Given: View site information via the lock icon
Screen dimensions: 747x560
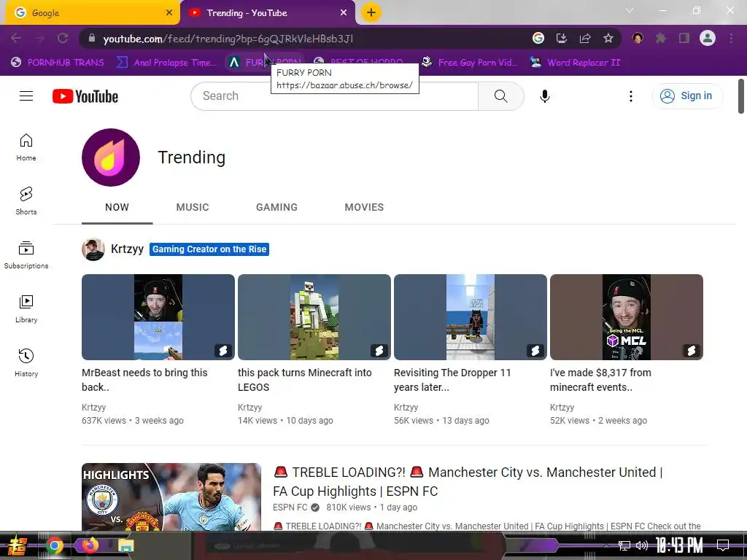Looking at the screenshot, I should click(92, 38).
